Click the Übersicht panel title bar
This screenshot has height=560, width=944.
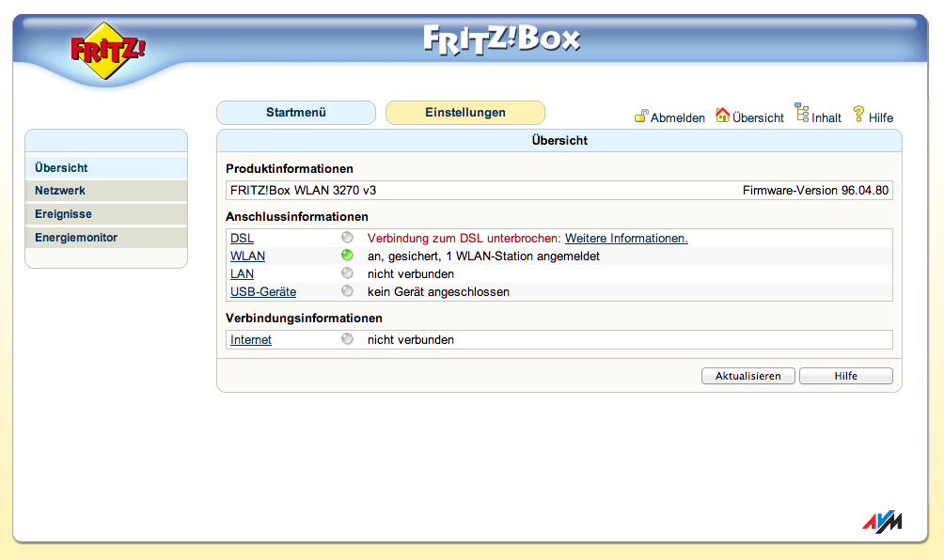pos(559,140)
